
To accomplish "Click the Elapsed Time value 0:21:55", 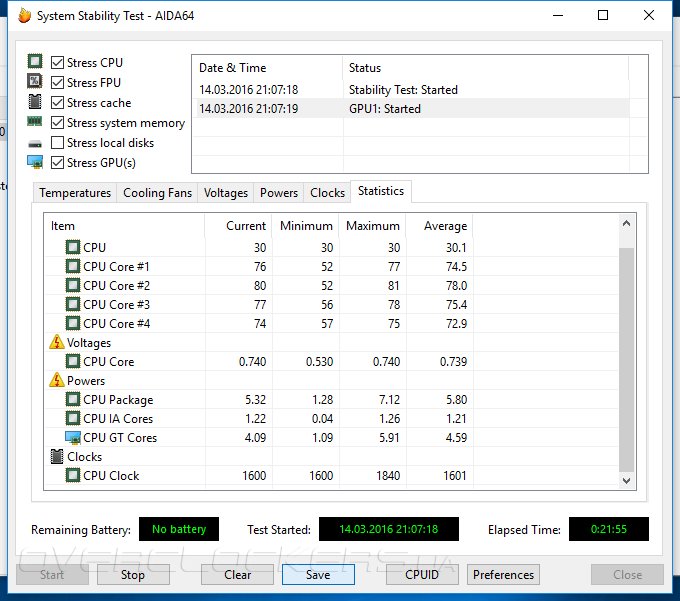I will 608,529.
